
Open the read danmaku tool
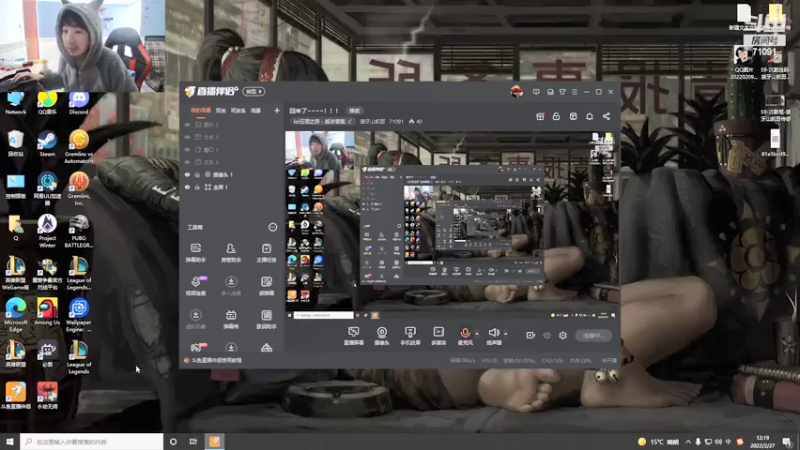(266, 286)
